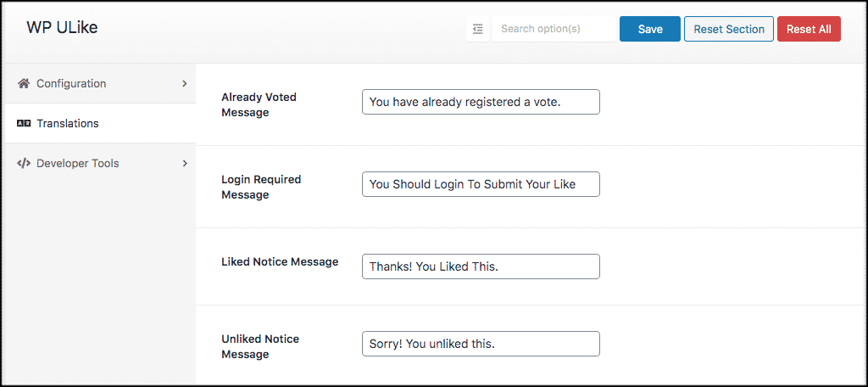This screenshot has height=387, width=868.
Task: Click the red Reset All button
Action: coord(809,29)
